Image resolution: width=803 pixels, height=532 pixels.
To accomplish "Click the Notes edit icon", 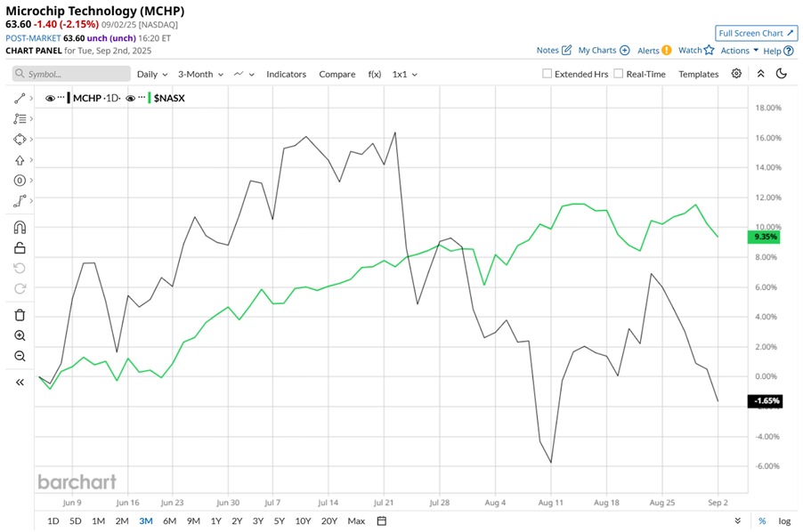I will (x=566, y=50).
